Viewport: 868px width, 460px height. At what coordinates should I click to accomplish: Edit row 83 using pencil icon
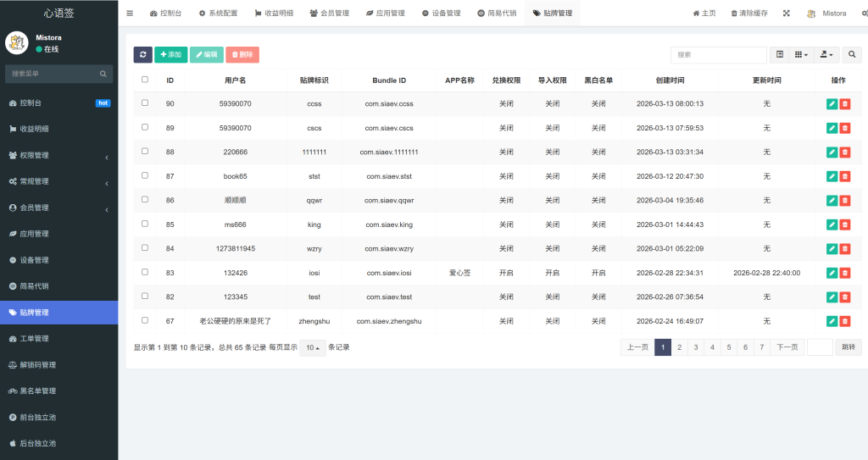[x=832, y=273]
